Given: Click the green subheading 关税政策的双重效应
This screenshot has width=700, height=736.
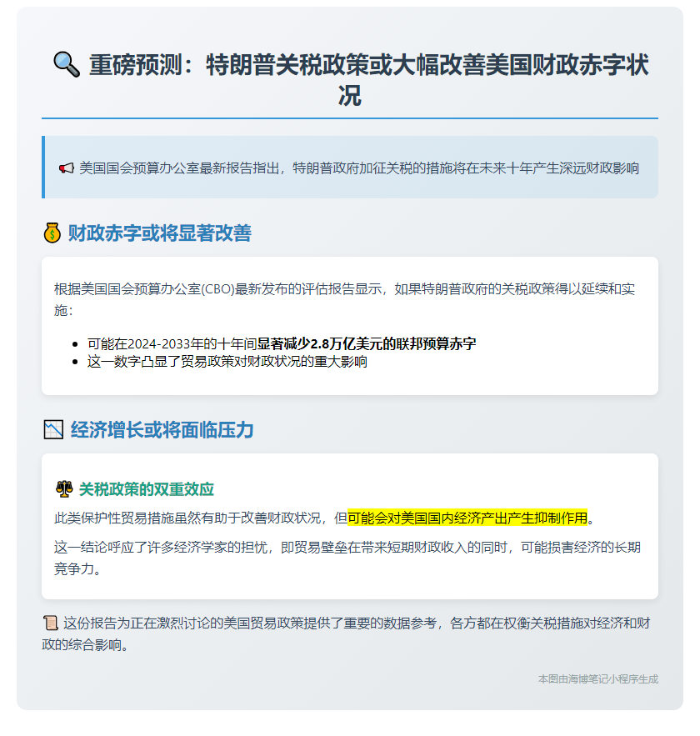Looking at the screenshot, I should pyautogui.click(x=147, y=489).
